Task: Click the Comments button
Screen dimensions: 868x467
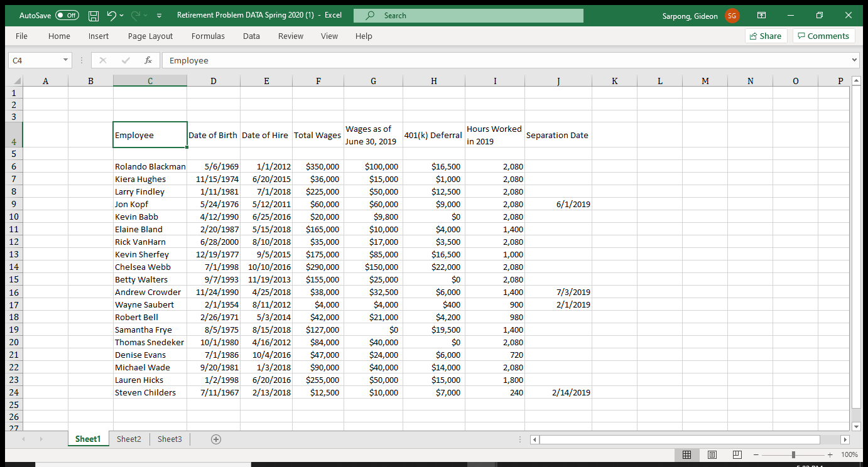Action: click(823, 36)
